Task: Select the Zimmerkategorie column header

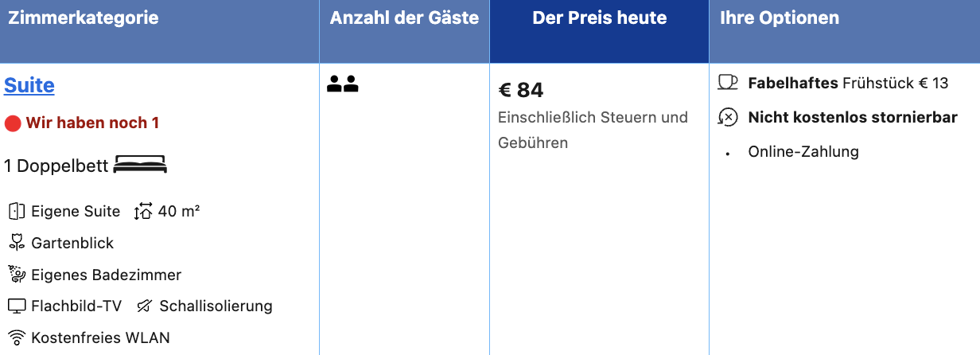Action: (x=84, y=18)
